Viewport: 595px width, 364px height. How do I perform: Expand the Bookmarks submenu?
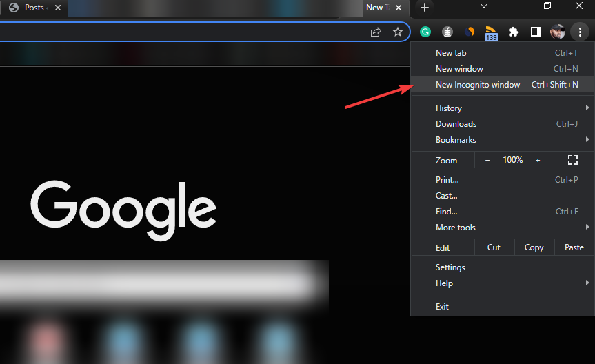[503, 140]
